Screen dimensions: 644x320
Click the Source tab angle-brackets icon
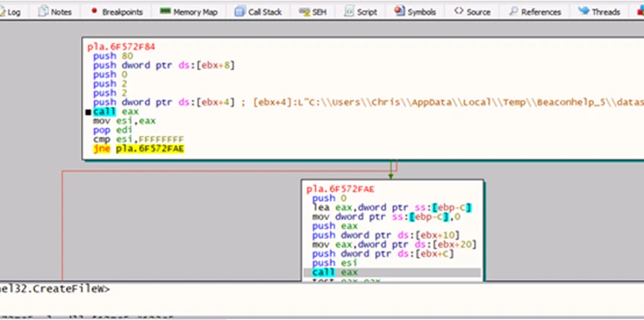459,12
